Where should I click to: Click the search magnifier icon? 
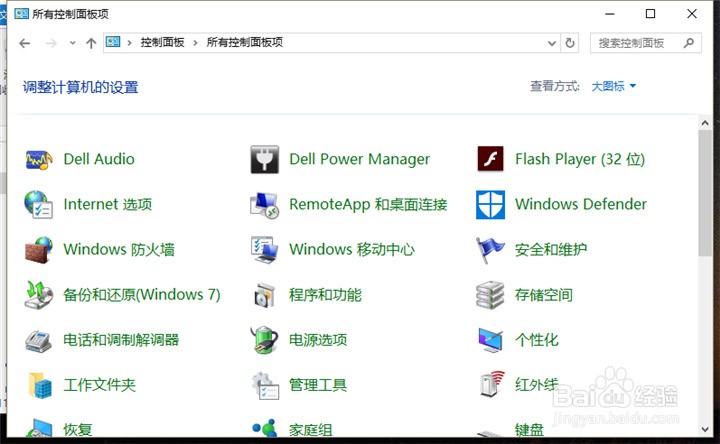click(x=688, y=43)
